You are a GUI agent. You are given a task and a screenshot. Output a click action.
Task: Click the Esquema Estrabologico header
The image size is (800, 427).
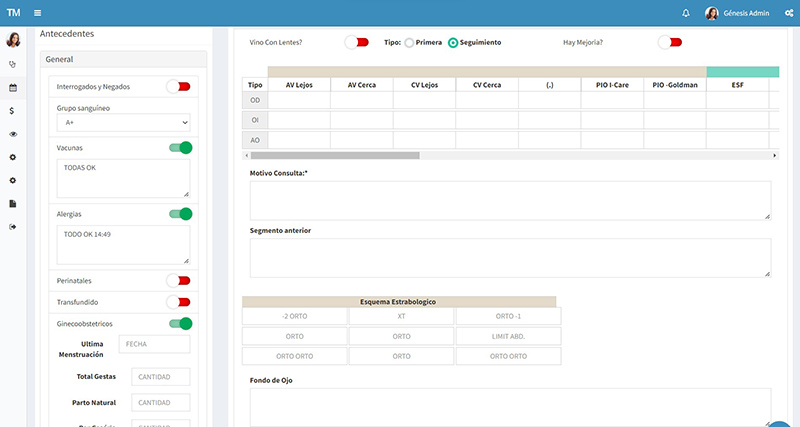(398, 302)
